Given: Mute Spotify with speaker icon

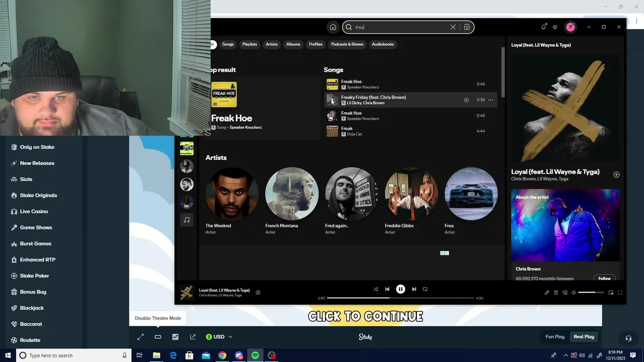Looking at the screenshot, I should click(574, 293).
